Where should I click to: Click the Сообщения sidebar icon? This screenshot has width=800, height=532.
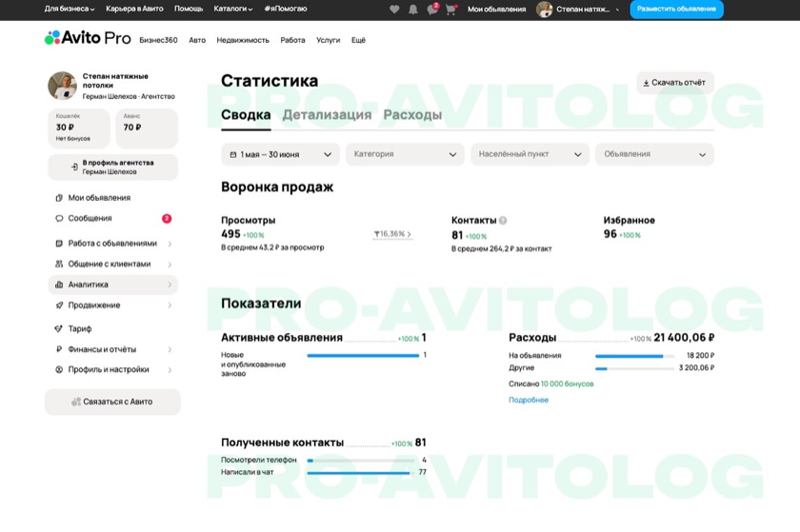[59, 218]
